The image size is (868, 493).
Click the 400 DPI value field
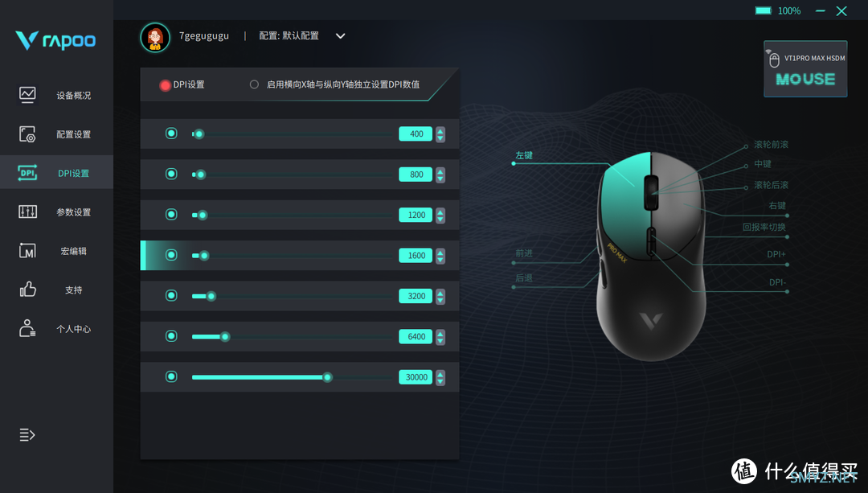pyautogui.click(x=416, y=134)
